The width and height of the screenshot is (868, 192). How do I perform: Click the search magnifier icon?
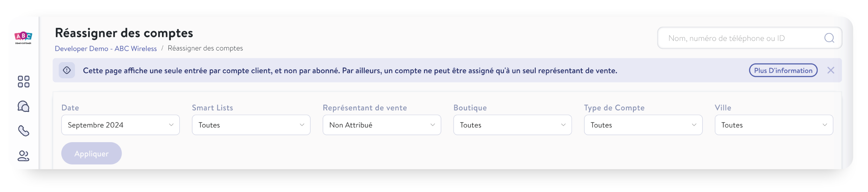(x=829, y=38)
